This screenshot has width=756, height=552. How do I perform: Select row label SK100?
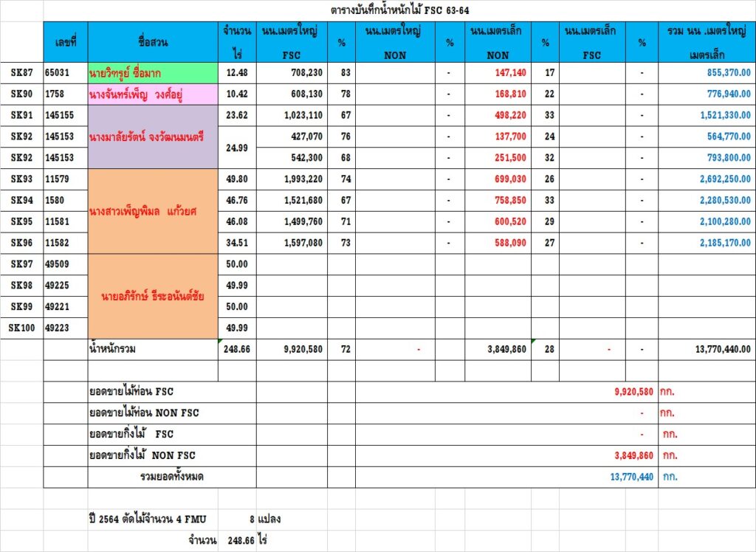pos(21,328)
